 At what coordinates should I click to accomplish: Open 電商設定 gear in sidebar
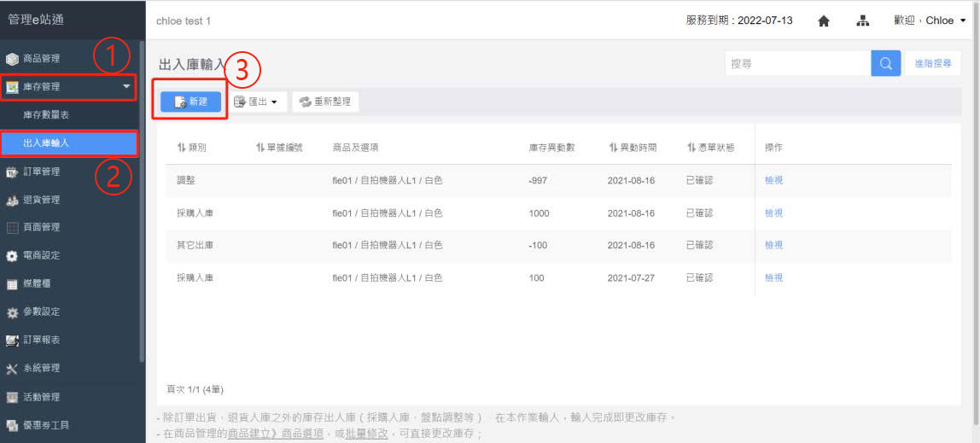click(x=41, y=255)
